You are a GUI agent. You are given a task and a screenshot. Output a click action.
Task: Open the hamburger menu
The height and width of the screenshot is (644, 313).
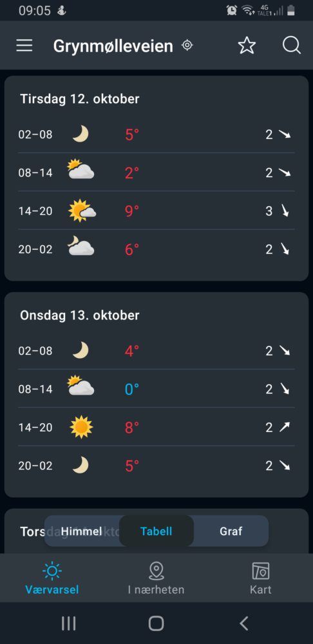pyautogui.click(x=24, y=45)
